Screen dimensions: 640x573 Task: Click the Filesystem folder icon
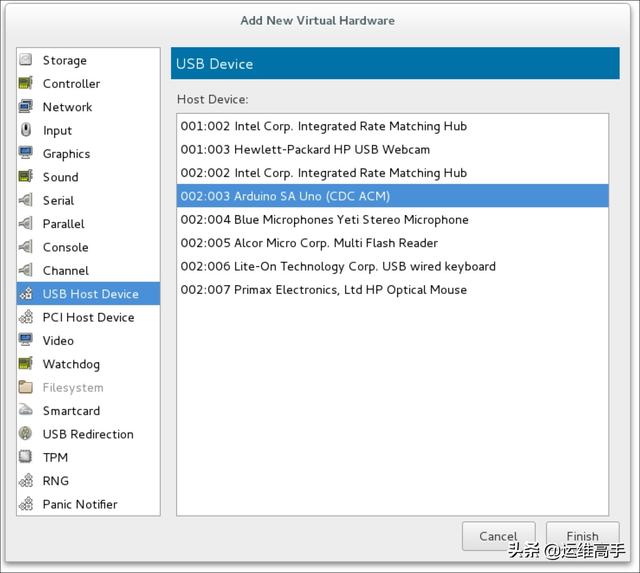click(26, 387)
